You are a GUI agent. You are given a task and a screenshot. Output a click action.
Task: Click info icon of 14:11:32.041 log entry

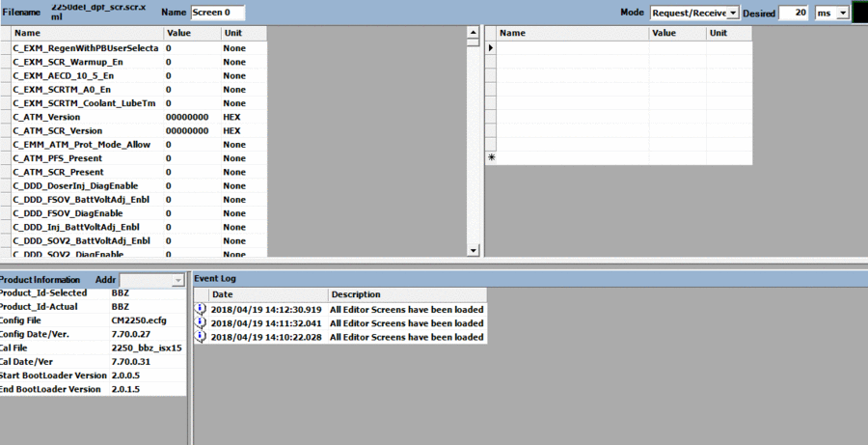coord(201,322)
